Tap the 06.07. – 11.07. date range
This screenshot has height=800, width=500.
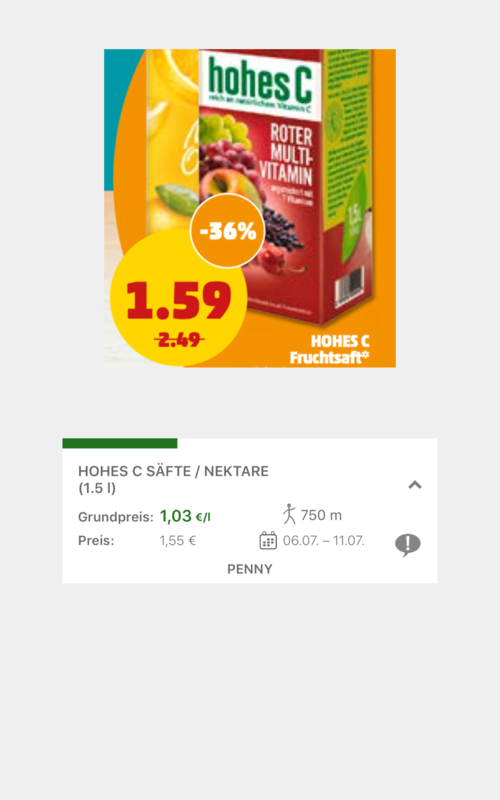(x=323, y=540)
